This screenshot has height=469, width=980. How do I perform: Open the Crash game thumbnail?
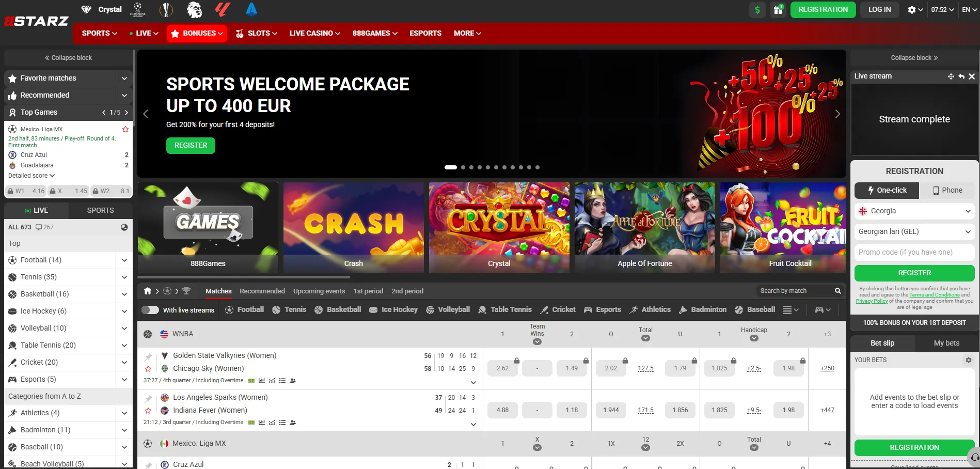click(x=354, y=227)
